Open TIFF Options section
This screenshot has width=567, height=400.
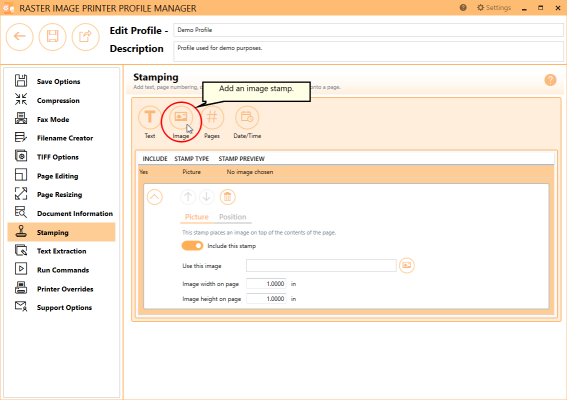coord(61,157)
